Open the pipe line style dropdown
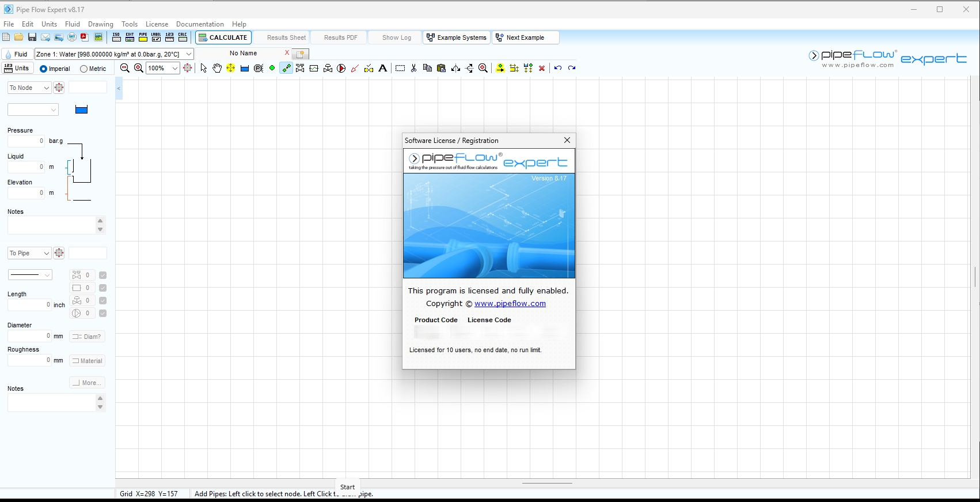The image size is (980, 502). 30,275
